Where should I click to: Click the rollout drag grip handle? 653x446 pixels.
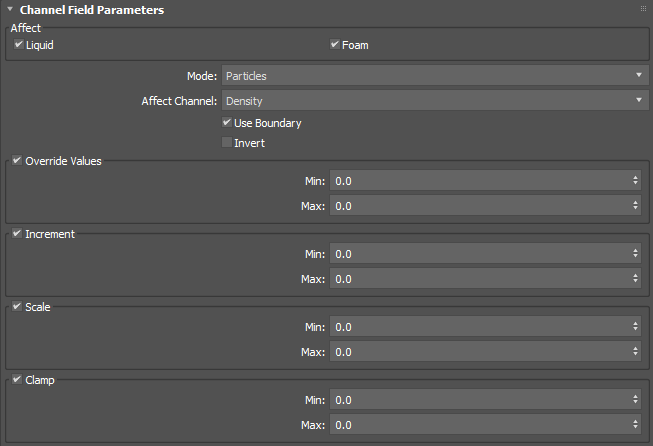[x=643, y=9]
